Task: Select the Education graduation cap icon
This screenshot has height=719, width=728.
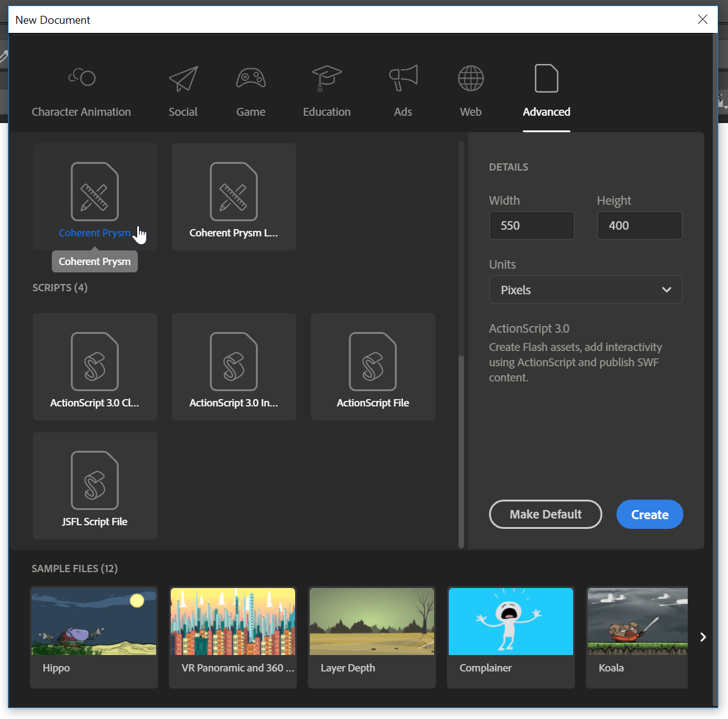Action: pos(327,78)
